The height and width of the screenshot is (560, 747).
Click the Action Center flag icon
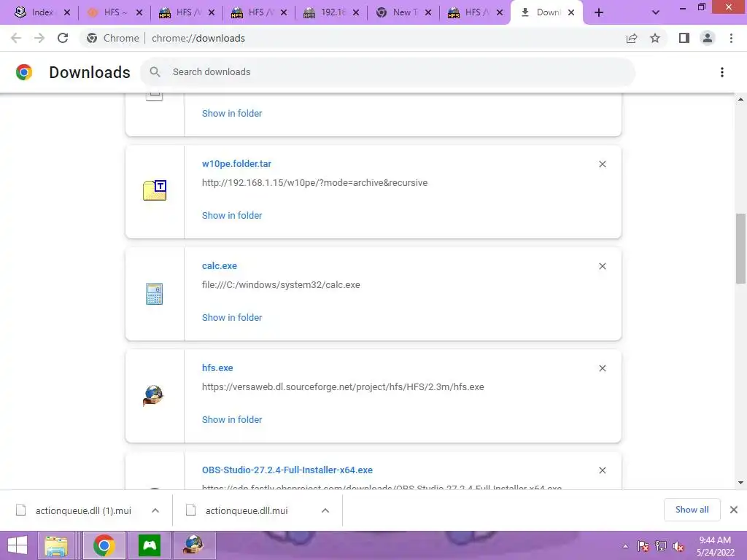tap(643, 546)
